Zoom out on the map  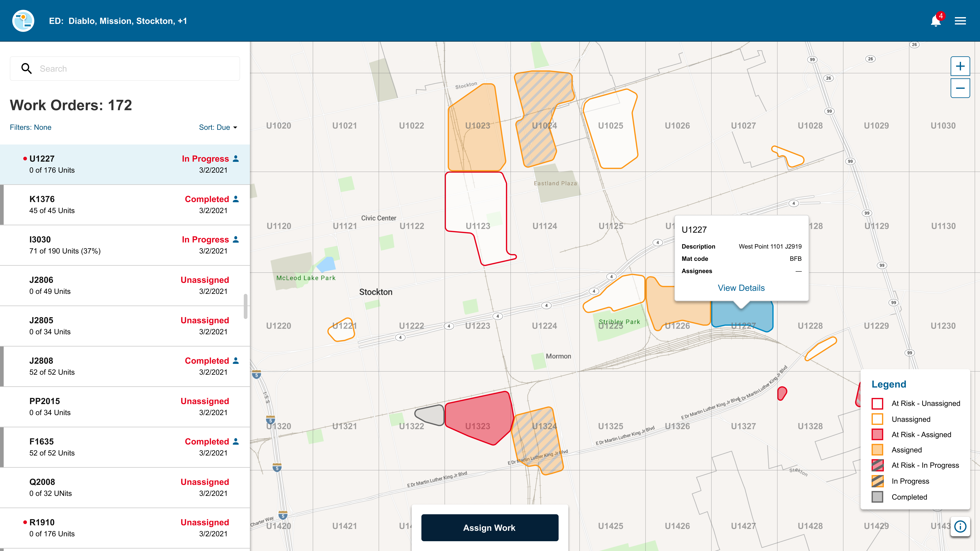(x=960, y=88)
